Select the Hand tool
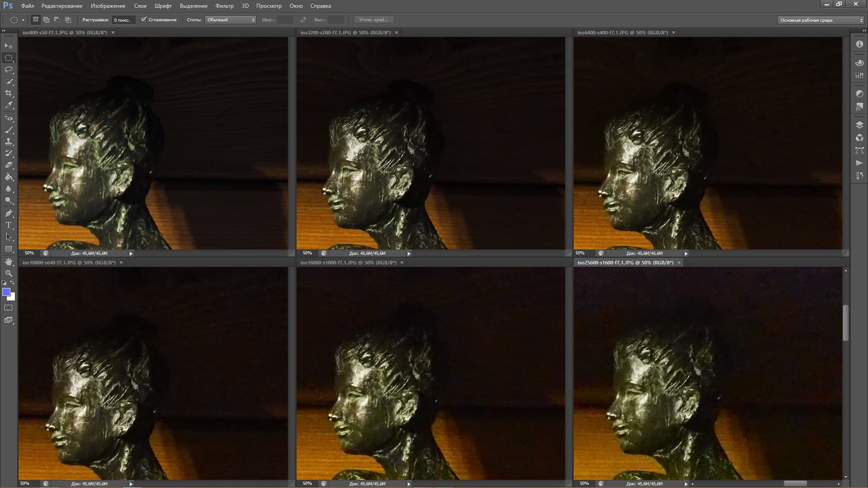This screenshot has height=488, width=868. [x=9, y=262]
